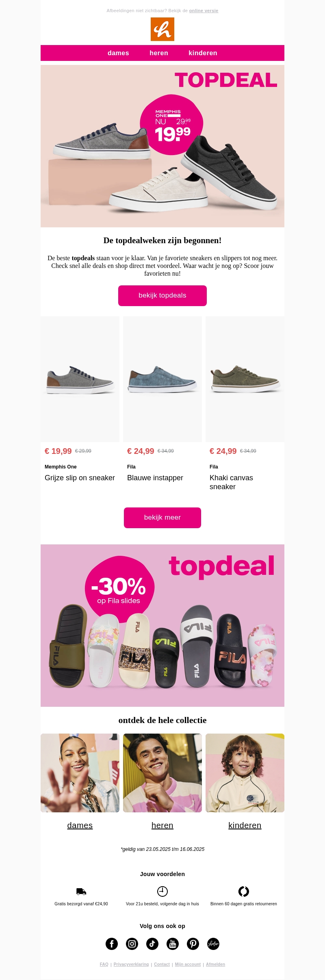The height and width of the screenshot is (980, 325).
Task: Click the 'Afmelden' footer link
Action: [x=215, y=964]
